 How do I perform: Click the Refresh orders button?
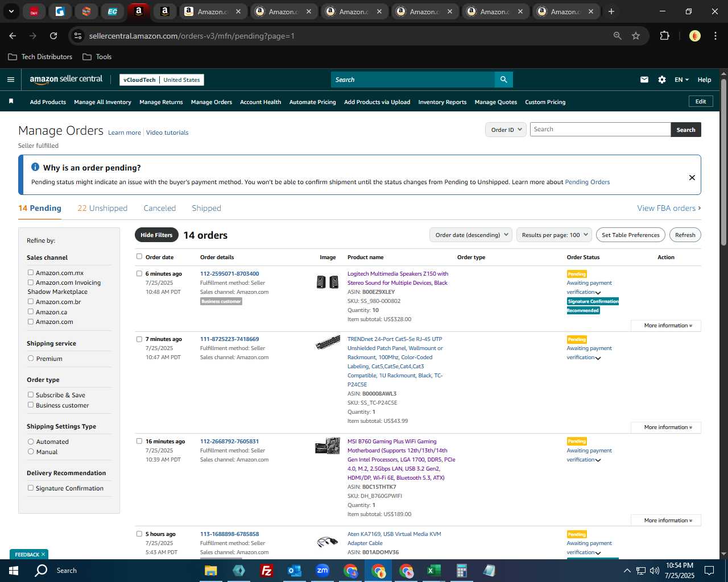[x=685, y=235]
